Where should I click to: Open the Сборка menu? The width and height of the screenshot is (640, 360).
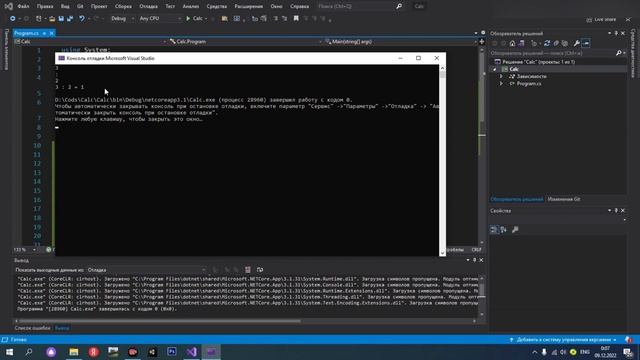click(x=123, y=7)
